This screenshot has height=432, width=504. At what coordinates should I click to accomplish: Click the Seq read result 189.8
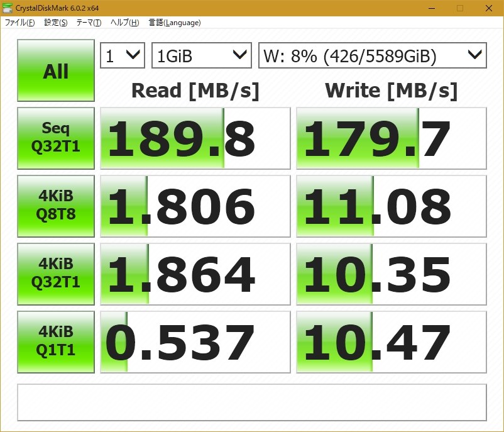click(195, 138)
